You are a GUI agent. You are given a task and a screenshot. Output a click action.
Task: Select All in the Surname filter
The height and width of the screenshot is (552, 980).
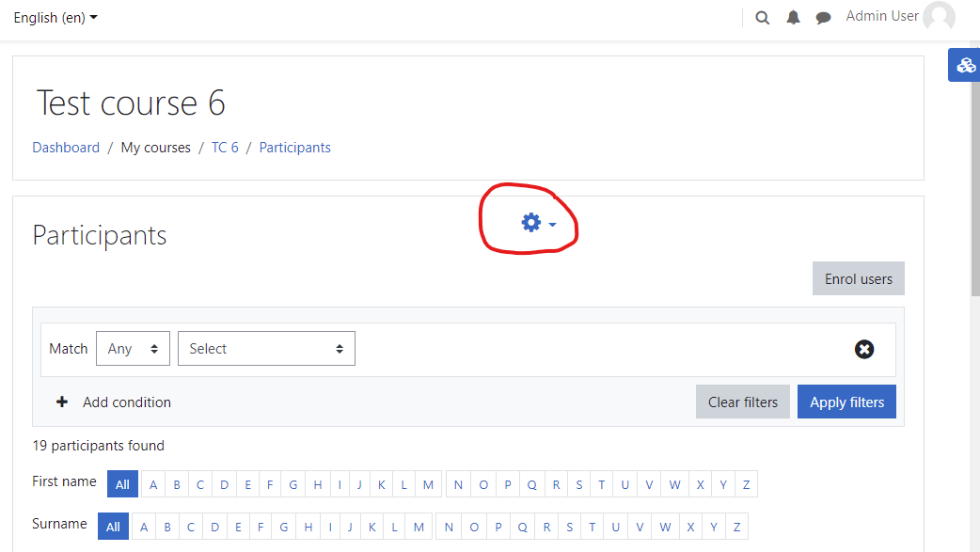click(113, 527)
